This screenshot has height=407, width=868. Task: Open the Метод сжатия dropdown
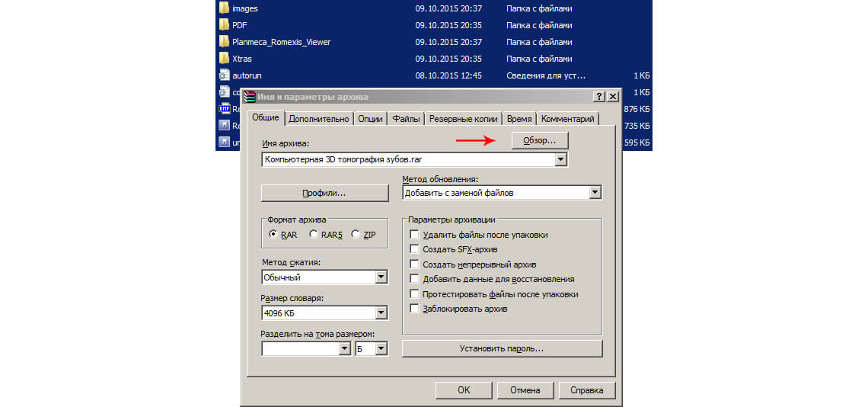381,277
